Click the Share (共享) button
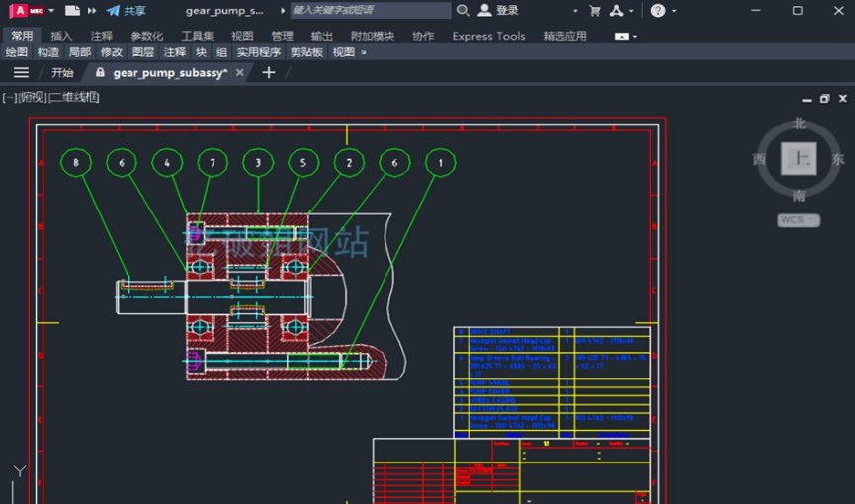 pyautogui.click(x=126, y=10)
